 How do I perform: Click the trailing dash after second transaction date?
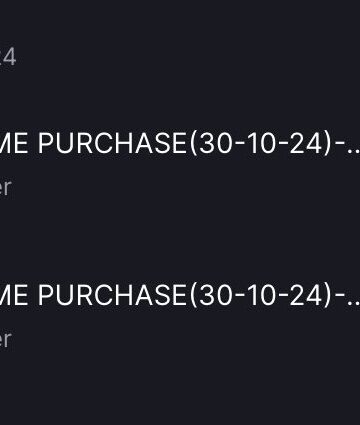click(x=339, y=296)
